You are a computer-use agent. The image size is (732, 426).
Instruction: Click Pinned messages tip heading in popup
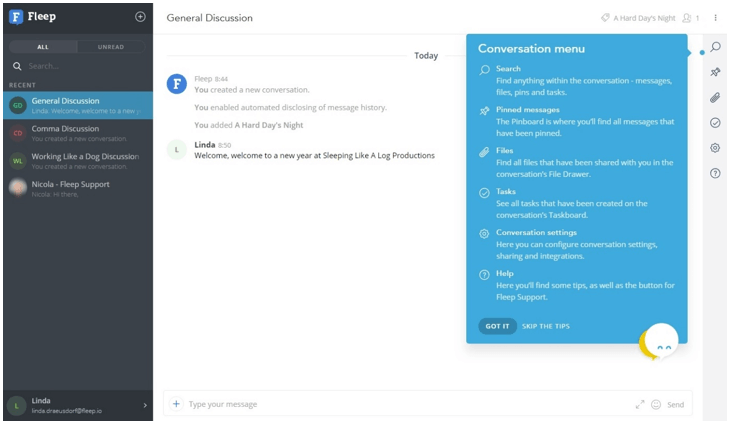[x=528, y=110]
